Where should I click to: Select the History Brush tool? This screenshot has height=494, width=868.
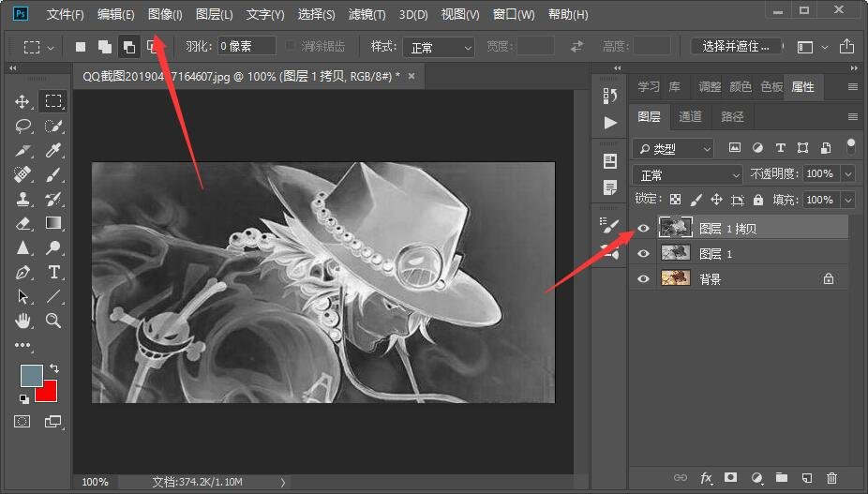[x=53, y=200]
